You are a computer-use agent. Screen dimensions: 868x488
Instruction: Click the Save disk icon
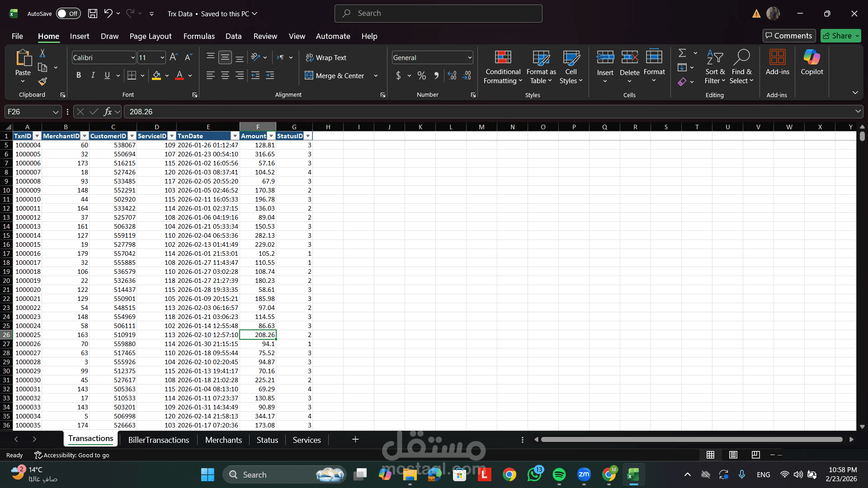tap(93, 14)
